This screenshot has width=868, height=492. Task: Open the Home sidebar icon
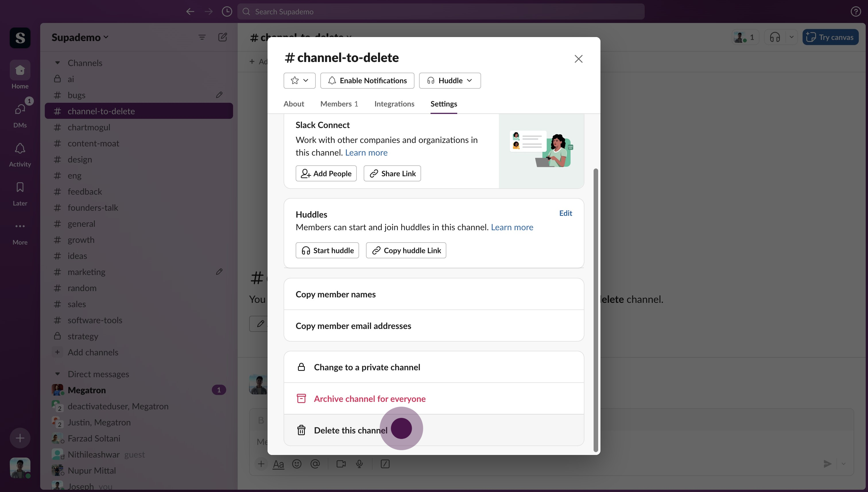(20, 70)
